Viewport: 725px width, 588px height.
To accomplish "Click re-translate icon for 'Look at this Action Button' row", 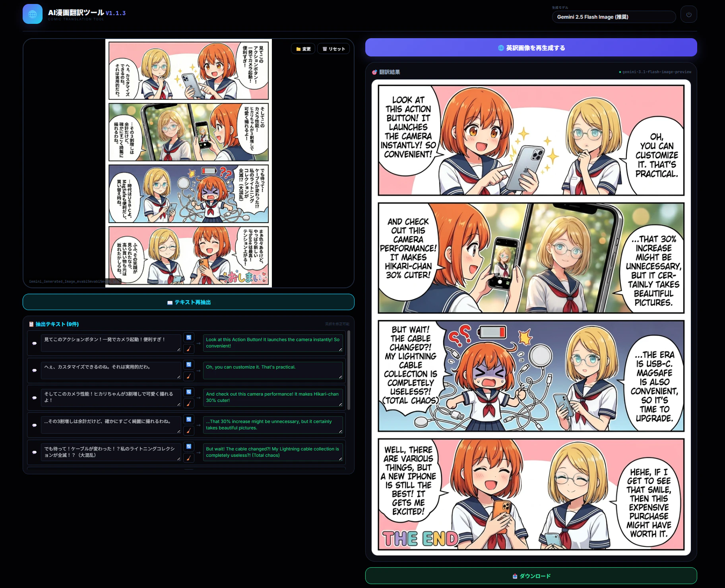I will pyautogui.click(x=189, y=338).
